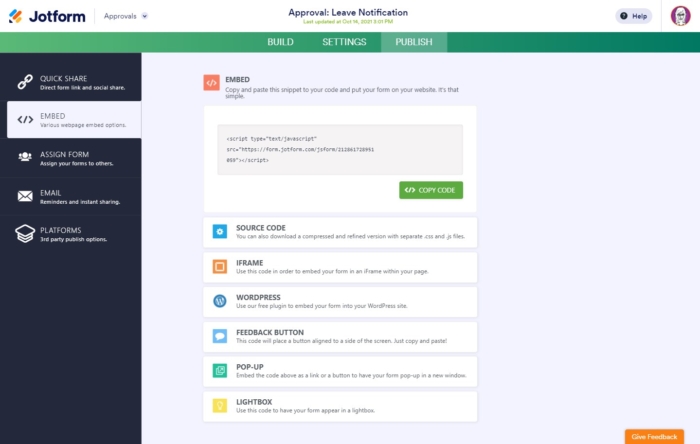
Task: Click the Quick Share link icon
Action: tap(25, 82)
